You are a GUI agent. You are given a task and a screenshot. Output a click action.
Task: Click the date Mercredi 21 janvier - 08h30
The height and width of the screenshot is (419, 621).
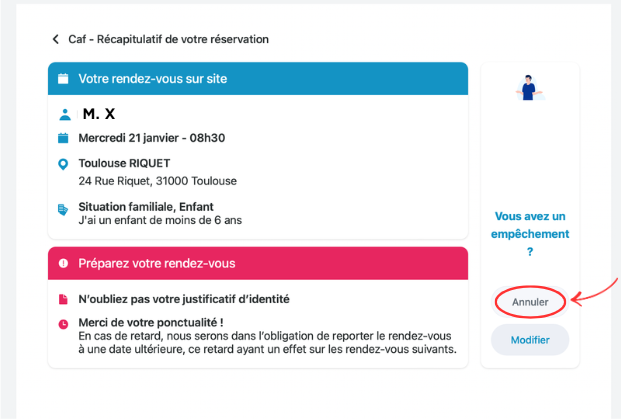[151, 138]
